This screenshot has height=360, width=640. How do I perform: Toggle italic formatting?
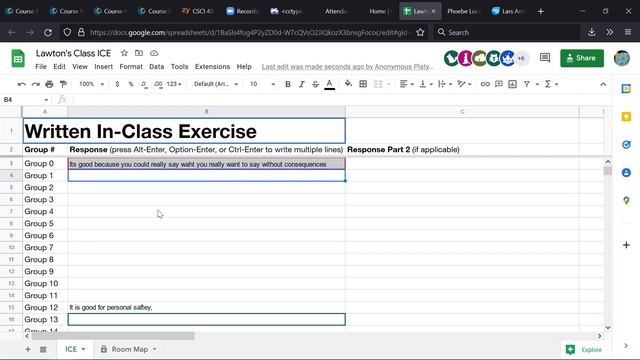coord(302,84)
